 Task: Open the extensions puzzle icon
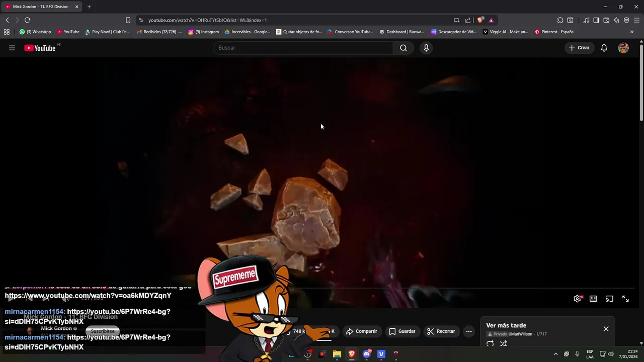(560, 20)
